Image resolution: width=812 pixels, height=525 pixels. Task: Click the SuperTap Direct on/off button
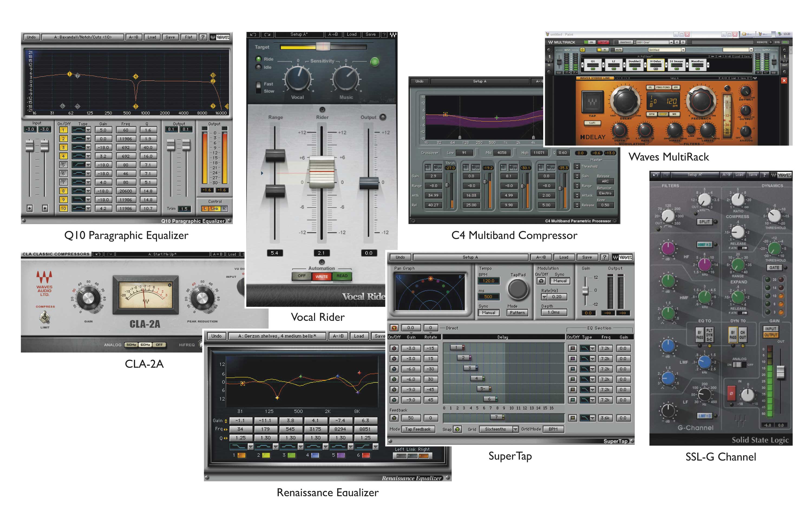(x=394, y=328)
